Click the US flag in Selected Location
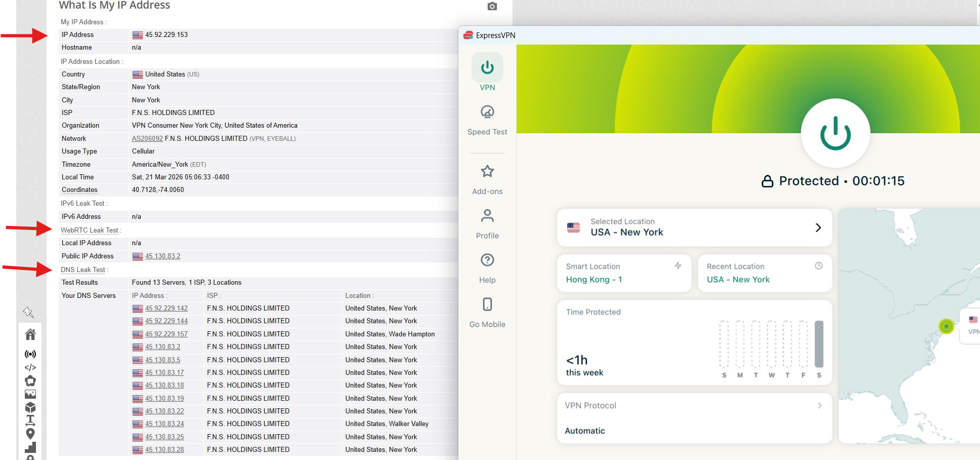 [x=573, y=227]
